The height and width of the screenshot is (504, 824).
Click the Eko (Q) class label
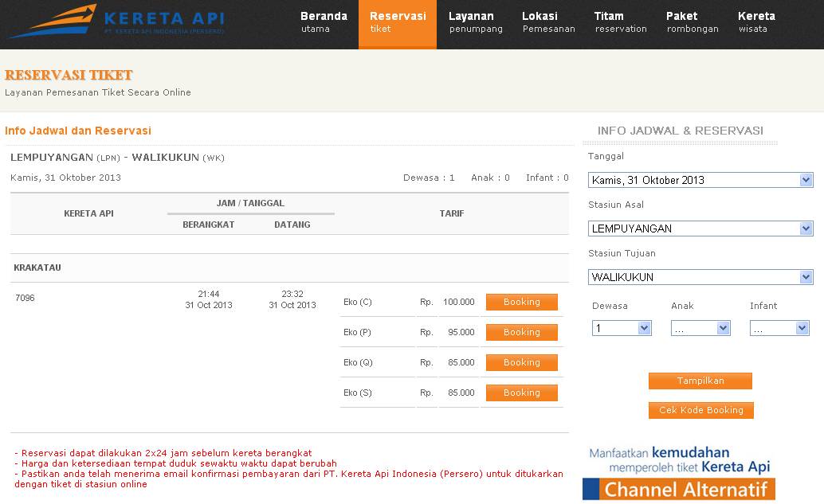[358, 362]
